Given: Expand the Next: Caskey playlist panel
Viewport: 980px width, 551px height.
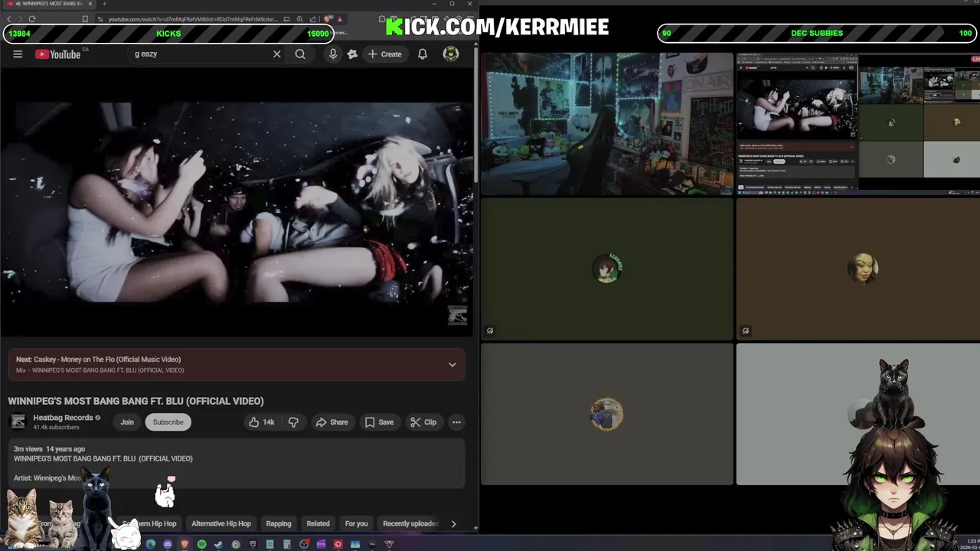Looking at the screenshot, I should point(452,364).
